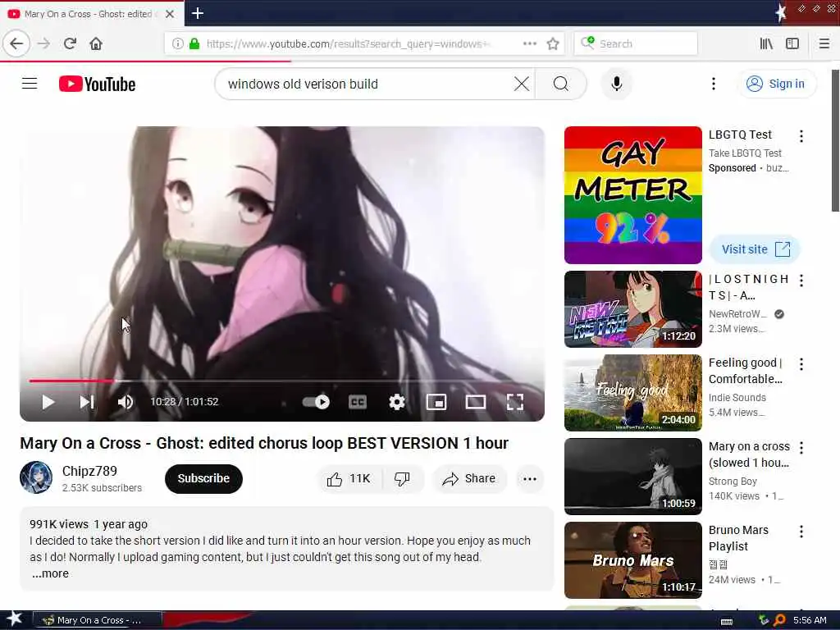Image resolution: width=840 pixels, height=630 pixels.
Task: Share the video
Action: coord(469,478)
